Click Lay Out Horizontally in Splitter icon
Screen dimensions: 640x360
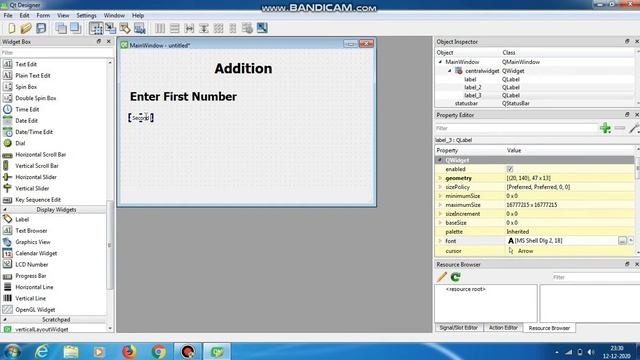pyautogui.click(x=189, y=28)
